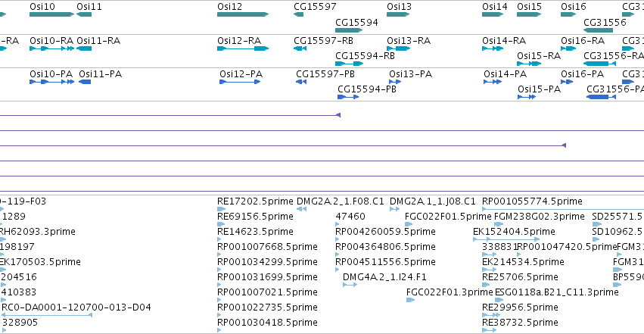Open the Osi12 gene label
The image size is (644, 334).
(229, 7)
